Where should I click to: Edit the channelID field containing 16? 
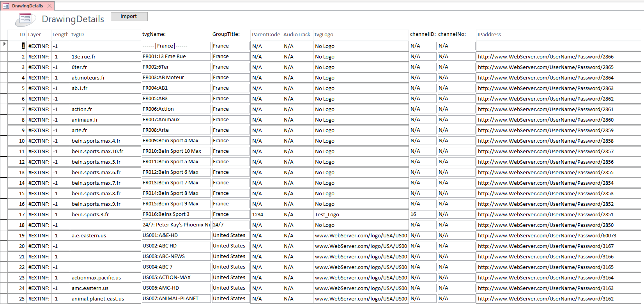[423, 214]
